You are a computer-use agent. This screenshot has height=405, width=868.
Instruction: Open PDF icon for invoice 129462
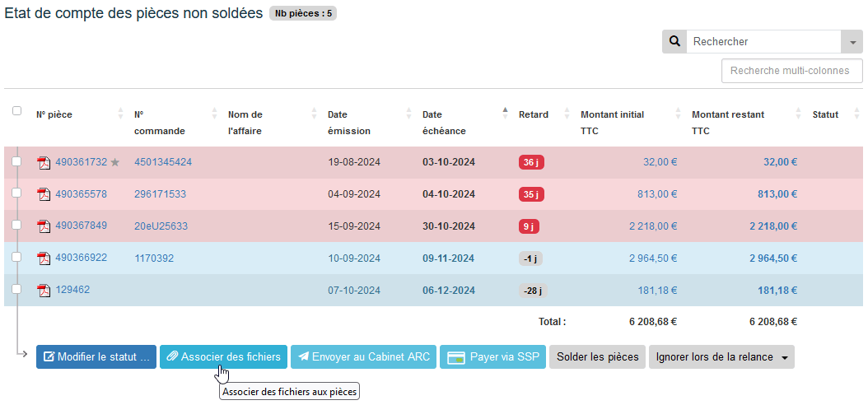coord(44,291)
